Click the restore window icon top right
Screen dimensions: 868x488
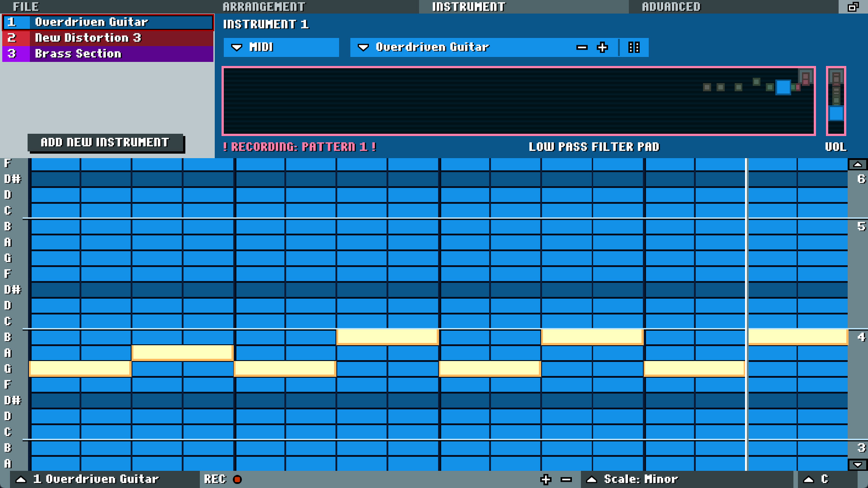click(853, 7)
